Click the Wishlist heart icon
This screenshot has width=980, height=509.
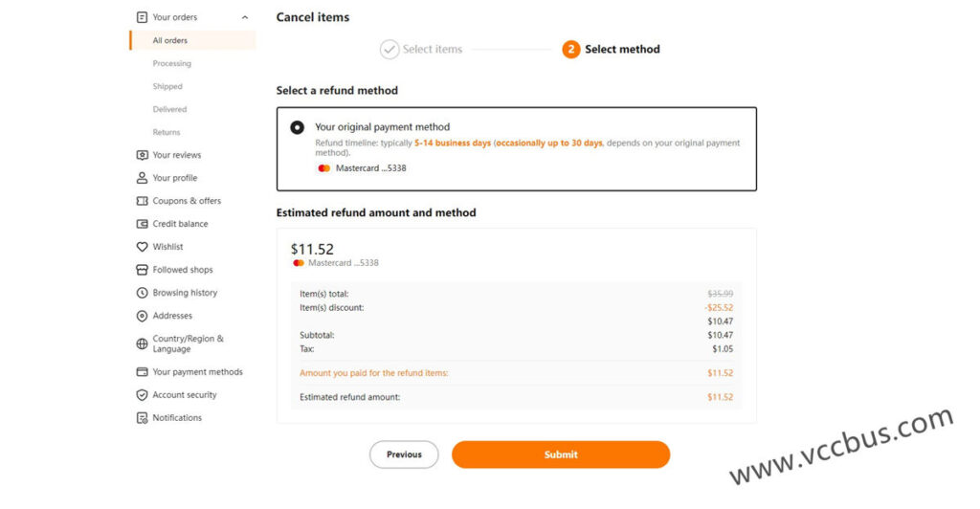point(143,247)
